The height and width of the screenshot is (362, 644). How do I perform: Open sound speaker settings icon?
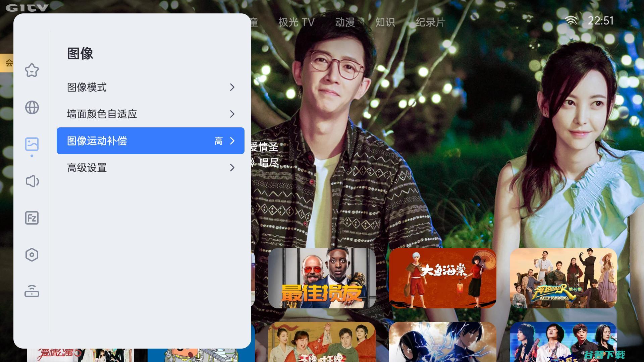click(32, 181)
